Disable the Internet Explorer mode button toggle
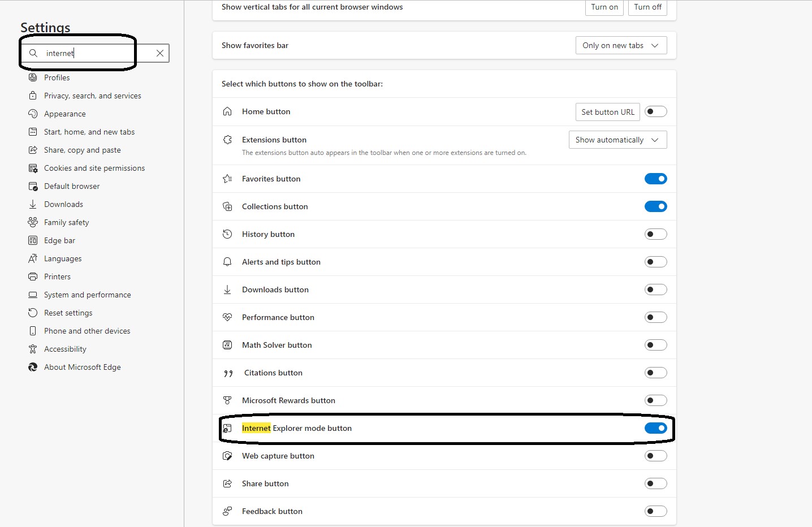This screenshot has height=527, width=812. 655,428
